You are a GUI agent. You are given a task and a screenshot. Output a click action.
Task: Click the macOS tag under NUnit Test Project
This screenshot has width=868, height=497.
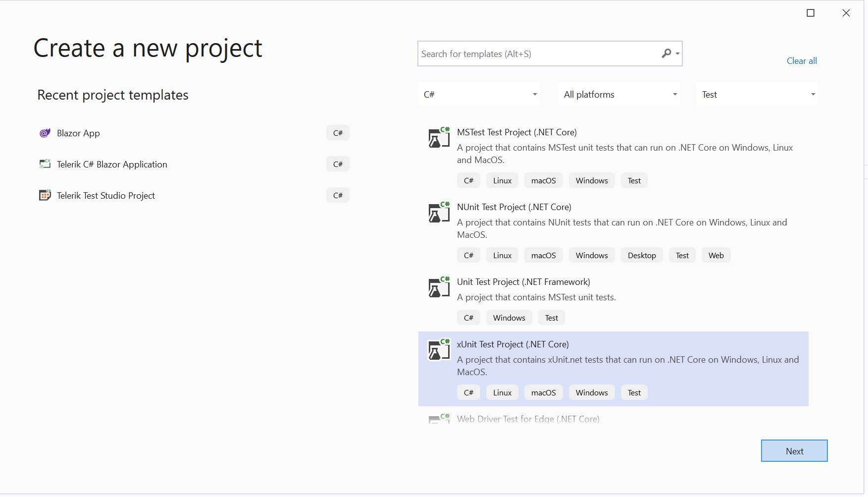(x=543, y=255)
